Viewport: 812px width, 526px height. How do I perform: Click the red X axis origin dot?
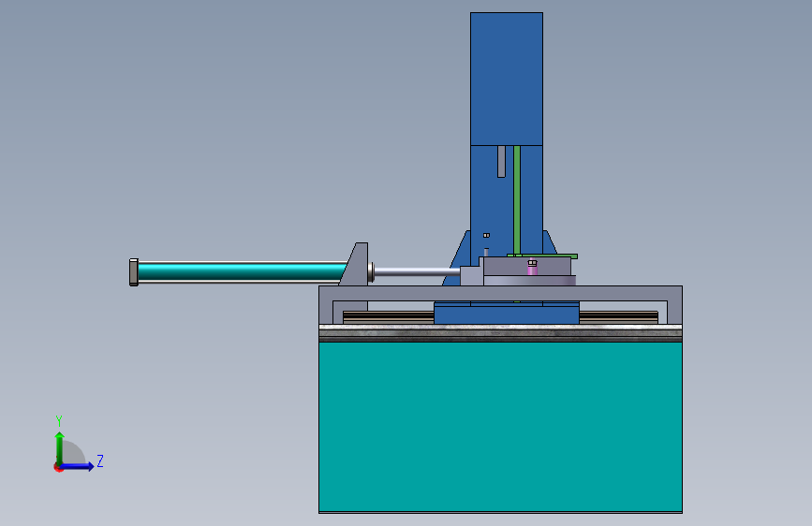[58, 467]
